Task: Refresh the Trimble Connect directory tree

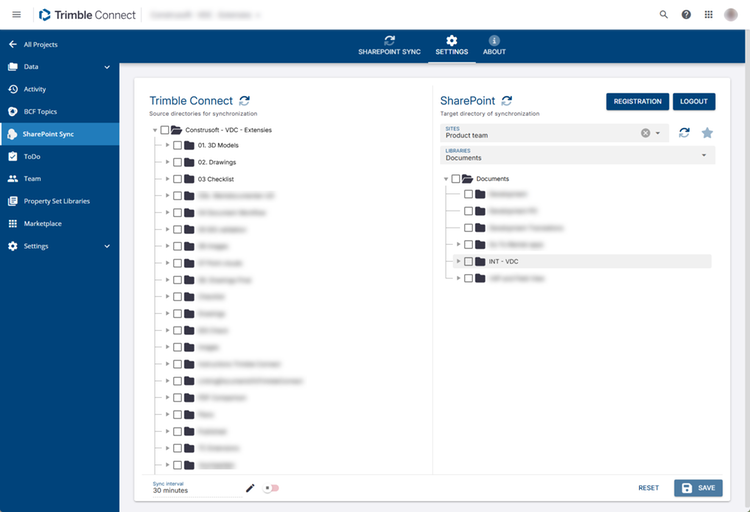Action: 244,100
